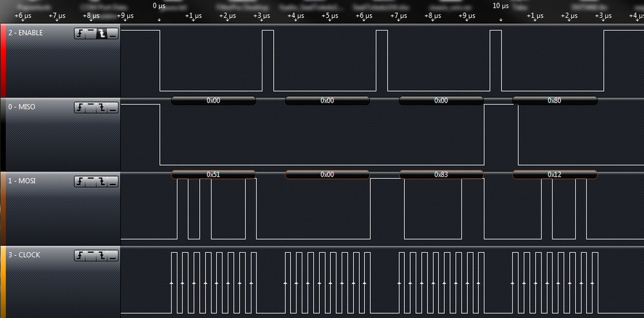Select the '3 - CLOCK' channel label
Screen dimensions: 644x318
point(24,255)
